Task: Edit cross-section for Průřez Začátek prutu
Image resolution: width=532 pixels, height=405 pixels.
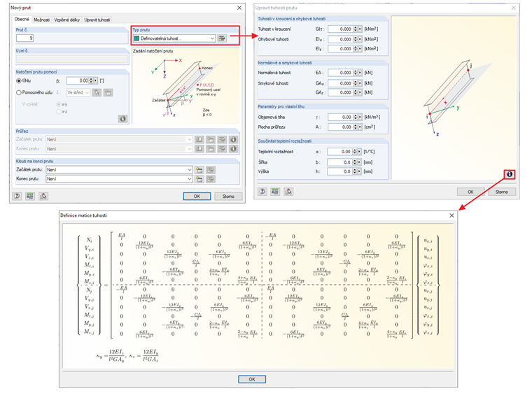Action: [x=222, y=139]
